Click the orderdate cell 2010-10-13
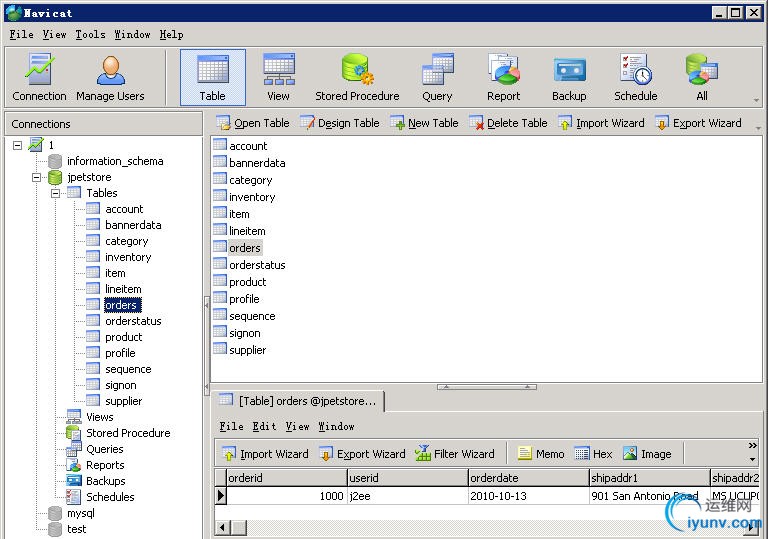 tap(528, 496)
